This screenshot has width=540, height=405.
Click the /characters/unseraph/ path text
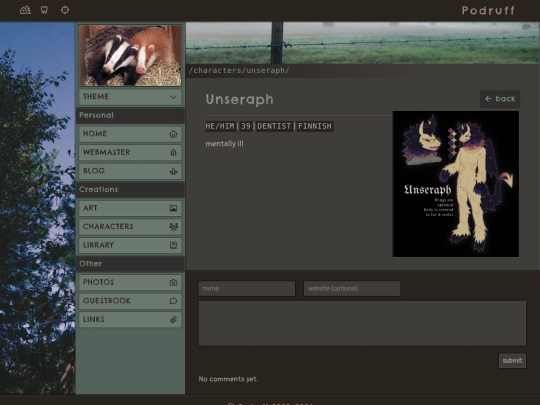pyautogui.click(x=239, y=70)
